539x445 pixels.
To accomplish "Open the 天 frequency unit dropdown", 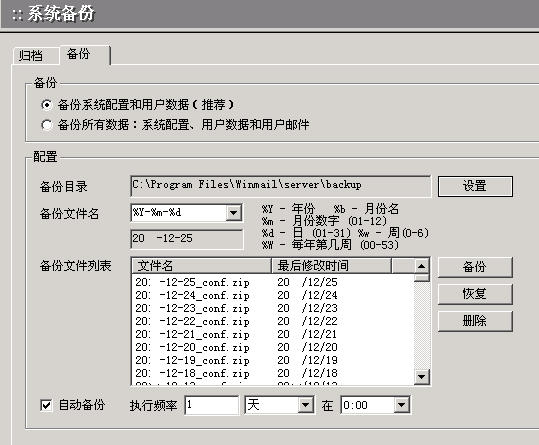I will pos(306,405).
